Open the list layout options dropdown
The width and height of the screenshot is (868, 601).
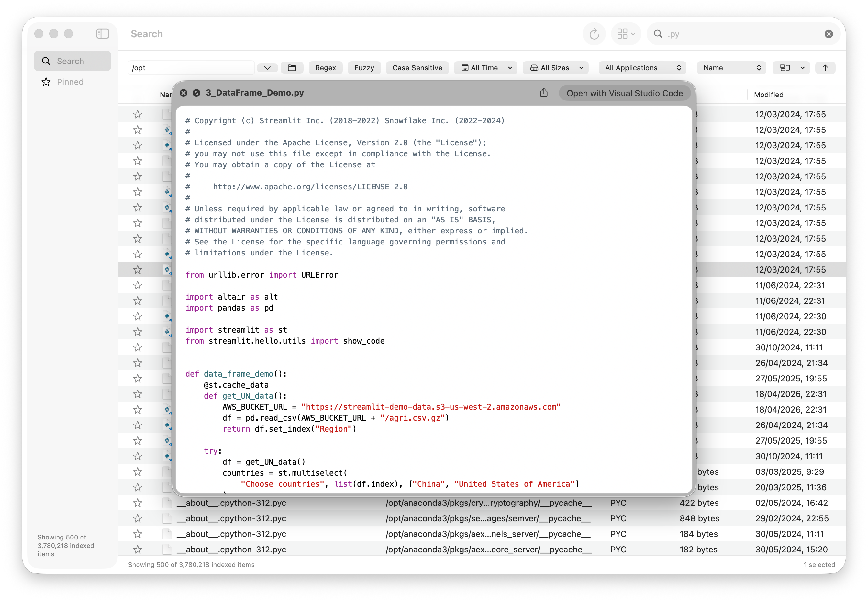pos(791,68)
